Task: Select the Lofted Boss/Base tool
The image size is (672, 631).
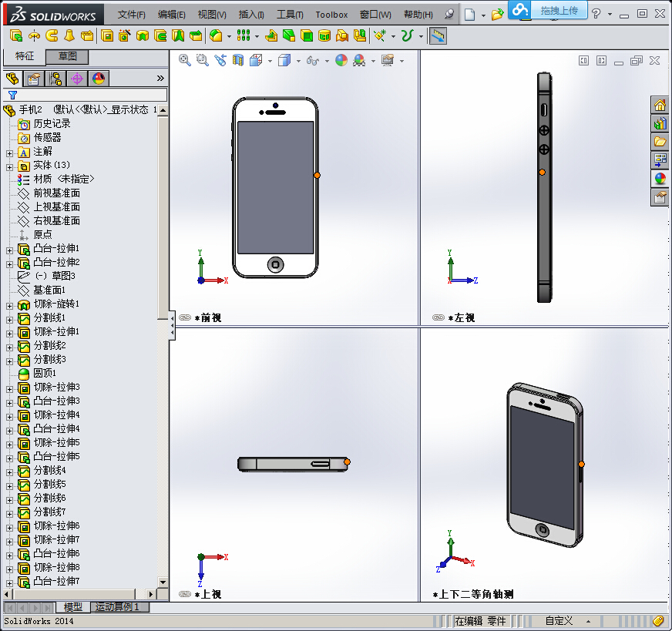Action: tap(69, 36)
